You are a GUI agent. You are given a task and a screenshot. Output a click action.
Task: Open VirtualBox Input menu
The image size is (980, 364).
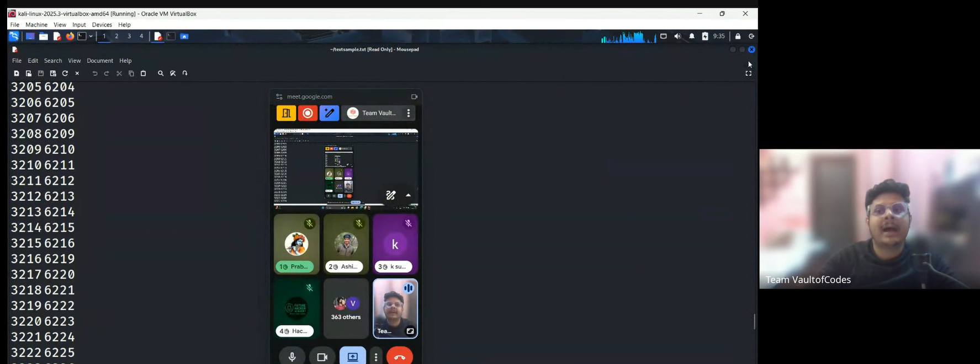tap(79, 25)
